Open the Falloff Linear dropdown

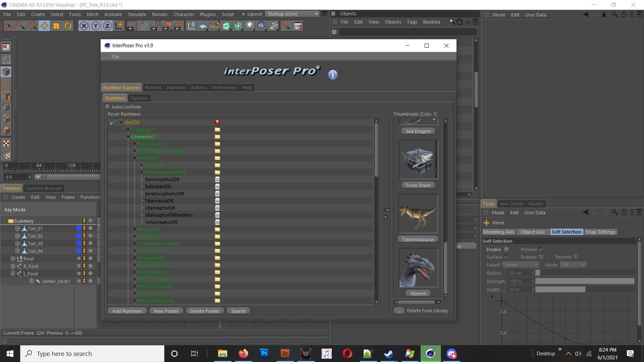click(x=521, y=265)
